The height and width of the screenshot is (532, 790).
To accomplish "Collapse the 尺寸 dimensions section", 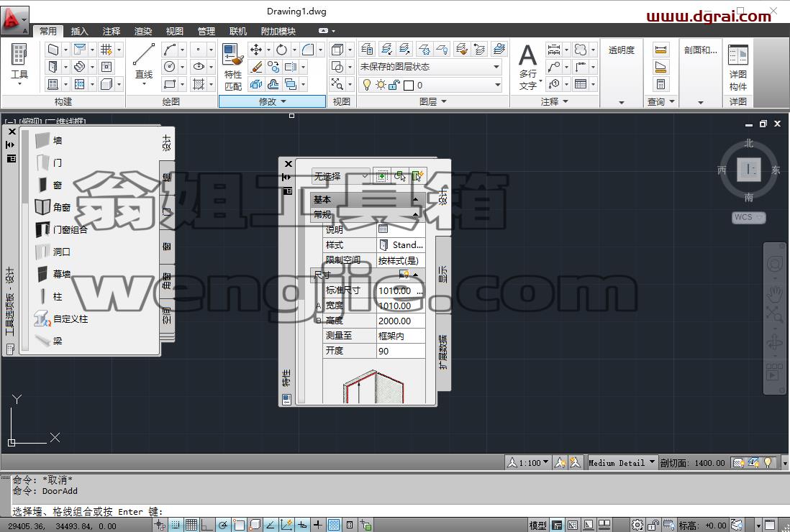I will click(416, 275).
